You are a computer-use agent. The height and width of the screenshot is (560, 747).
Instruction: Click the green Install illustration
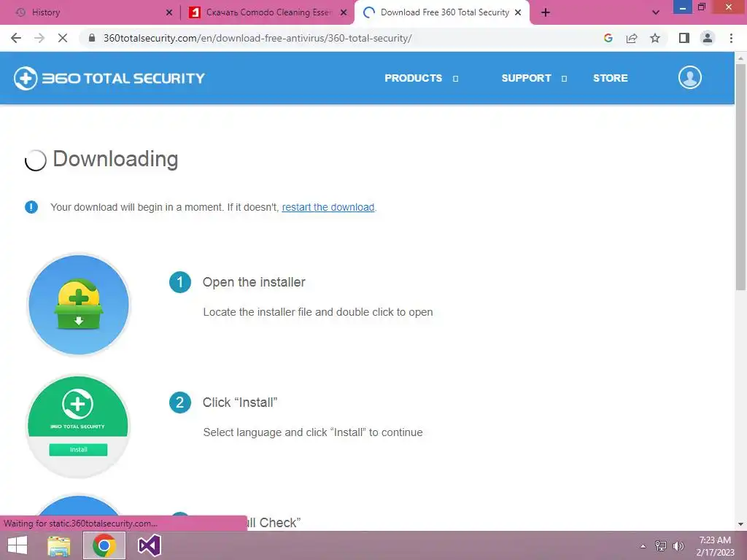(78, 426)
